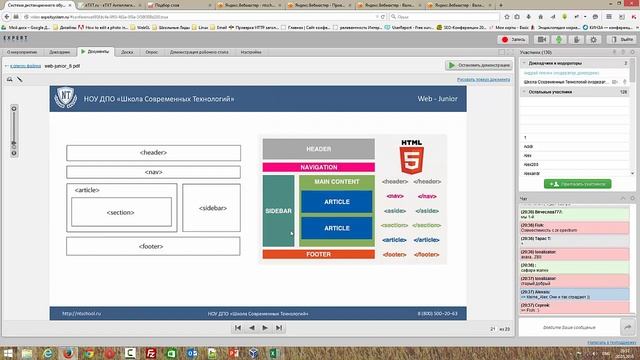Image resolution: width=640 pixels, height=360 pixels.
Task: Open Firefox from the taskbar
Action: click(68, 353)
